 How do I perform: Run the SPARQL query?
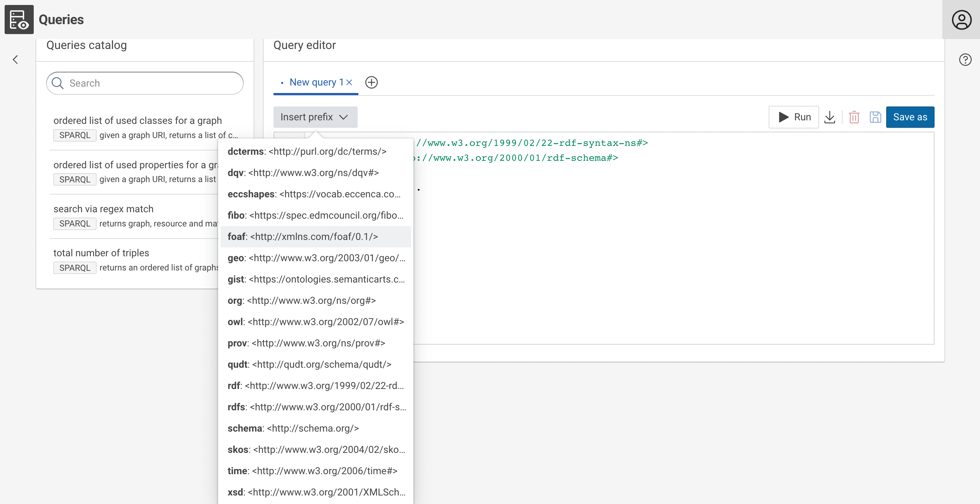point(794,117)
